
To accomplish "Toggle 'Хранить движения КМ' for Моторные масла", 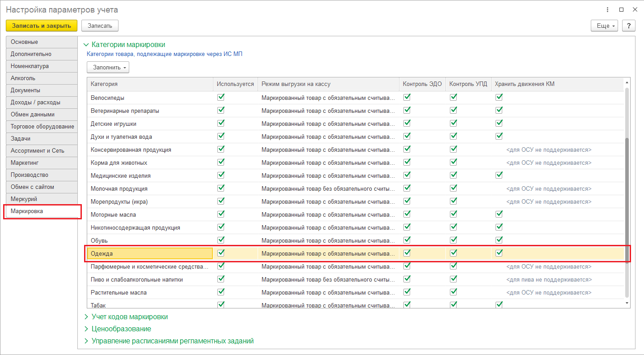I will click(499, 214).
